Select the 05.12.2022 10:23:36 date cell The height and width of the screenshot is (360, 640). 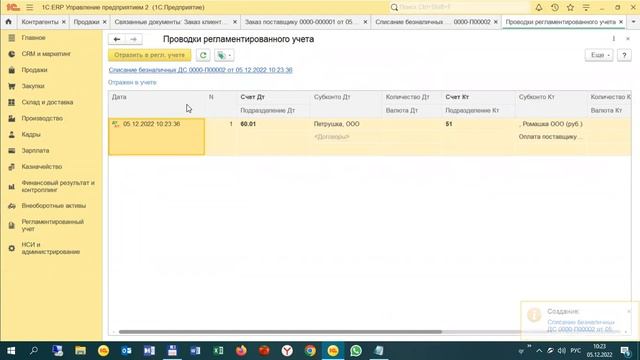pyautogui.click(x=157, y=137)
